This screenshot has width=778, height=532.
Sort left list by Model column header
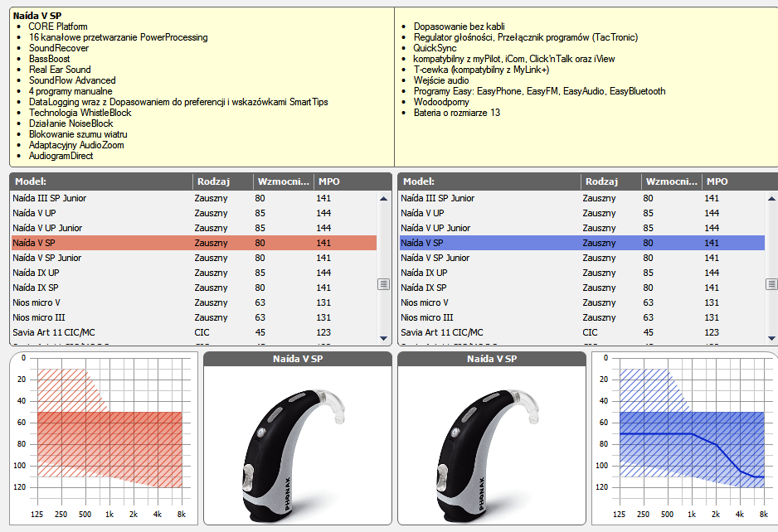[100, 181]
